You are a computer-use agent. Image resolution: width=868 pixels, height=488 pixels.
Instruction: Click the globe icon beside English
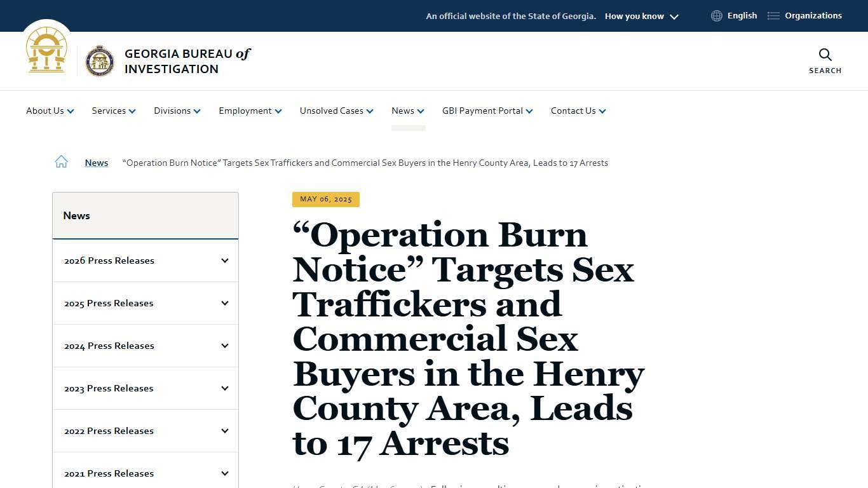pos(717,15)
